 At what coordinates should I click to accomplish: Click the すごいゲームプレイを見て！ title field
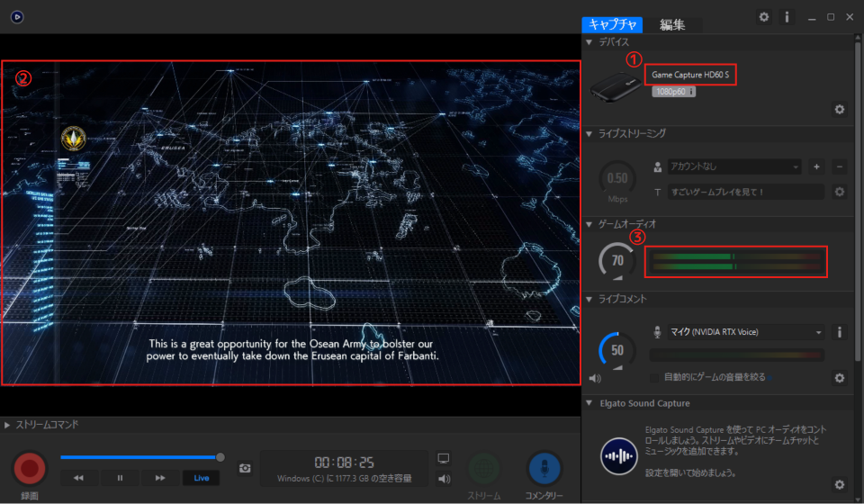pyautogui.click(x=746, y=193)
